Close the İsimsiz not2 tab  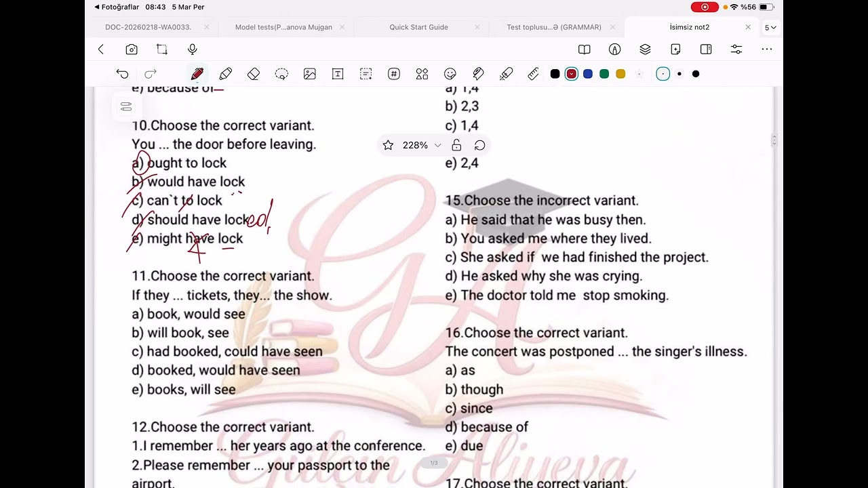[748, 27]
